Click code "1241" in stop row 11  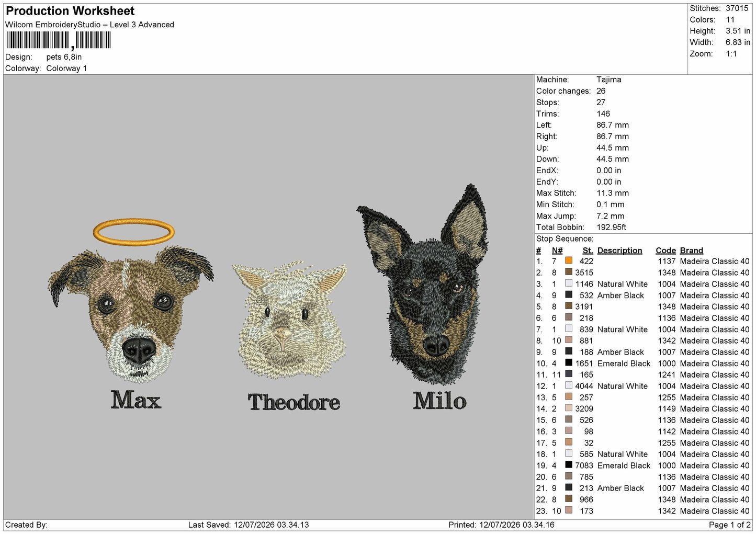pyautogui.click(x=667, y=374)
